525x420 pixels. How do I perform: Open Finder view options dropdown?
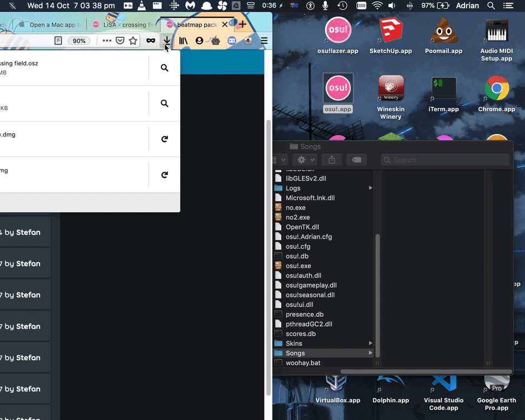click(x=280, y=160)
